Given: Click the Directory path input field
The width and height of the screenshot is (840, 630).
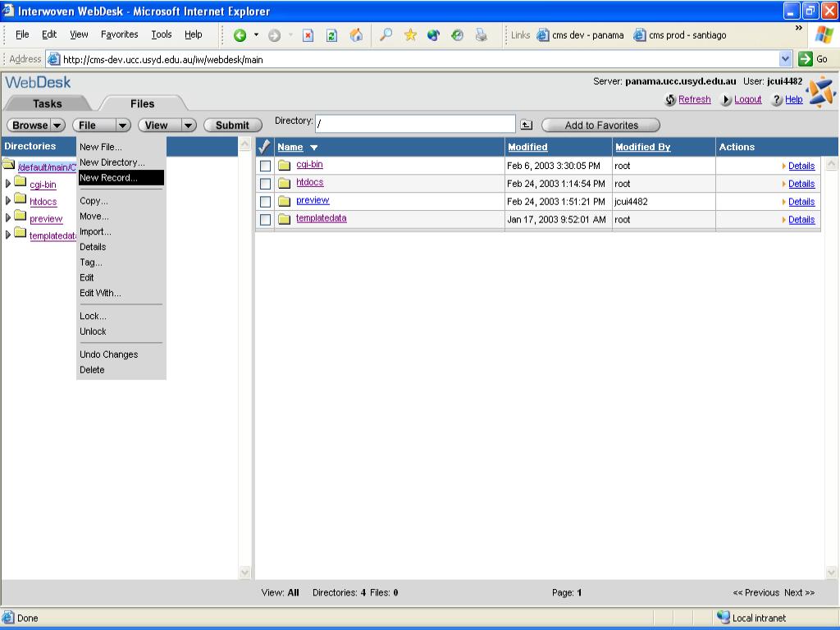Looking at the screenshot, I should [415, 124].
